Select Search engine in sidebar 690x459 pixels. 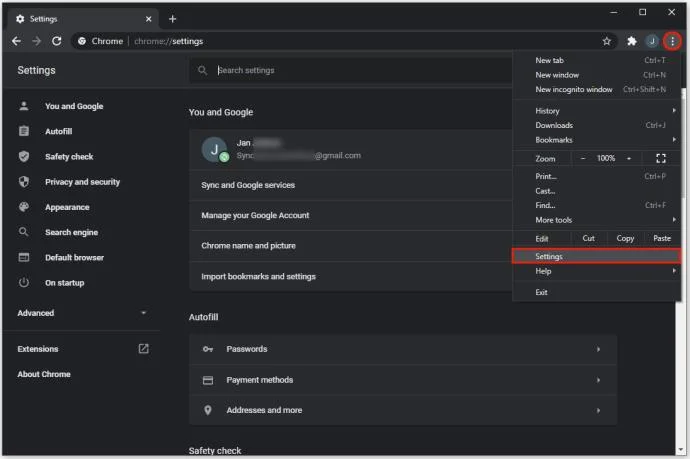71,232
